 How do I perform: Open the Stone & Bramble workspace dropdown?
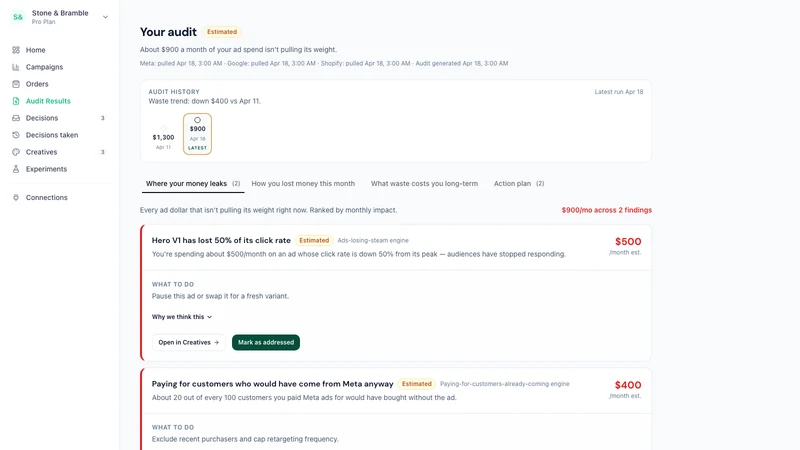(x=105, y=17)
